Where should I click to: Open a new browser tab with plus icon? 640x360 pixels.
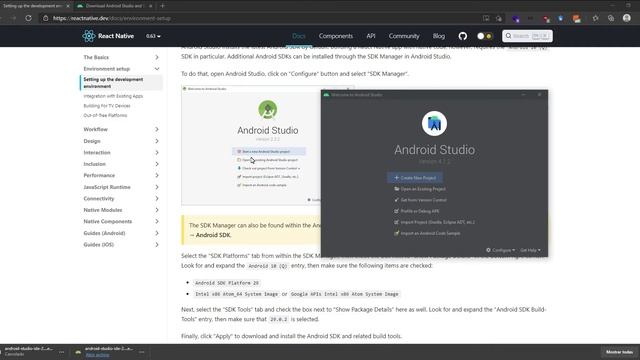(x=162, y=6)
